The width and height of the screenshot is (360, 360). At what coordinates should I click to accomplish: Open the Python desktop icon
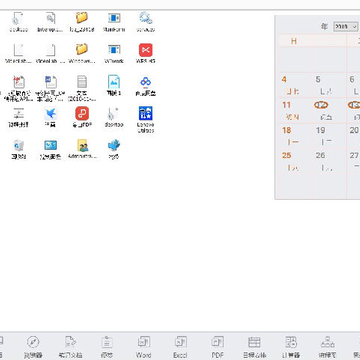point(114,145)
